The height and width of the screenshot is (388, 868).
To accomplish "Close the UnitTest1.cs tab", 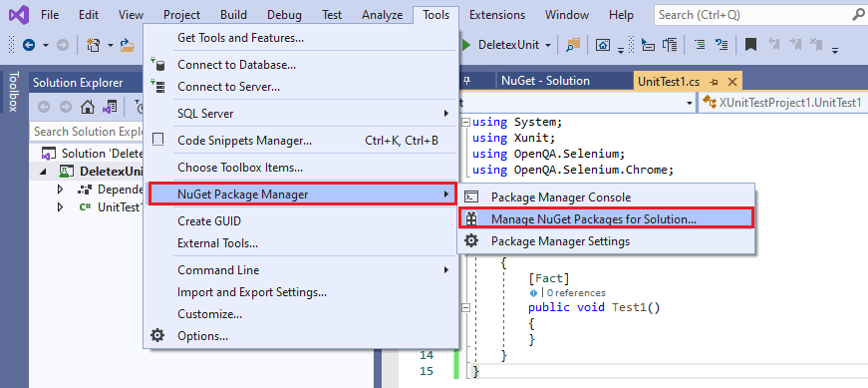I will pos(731,82).
